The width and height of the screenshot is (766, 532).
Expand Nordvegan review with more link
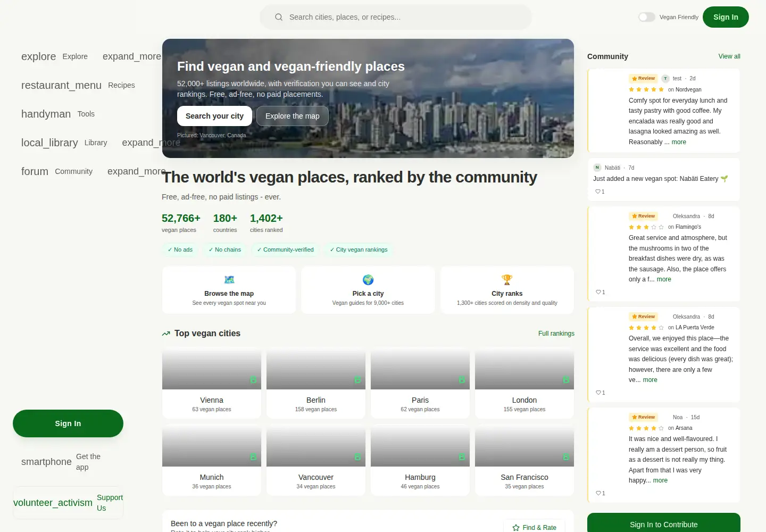pyautogui.click(x=679, y=142)
